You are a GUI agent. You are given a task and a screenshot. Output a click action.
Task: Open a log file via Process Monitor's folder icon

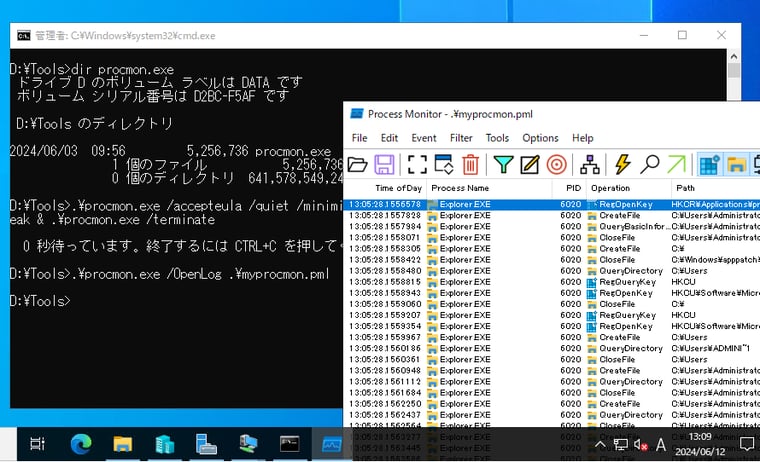tap(358, 165)
